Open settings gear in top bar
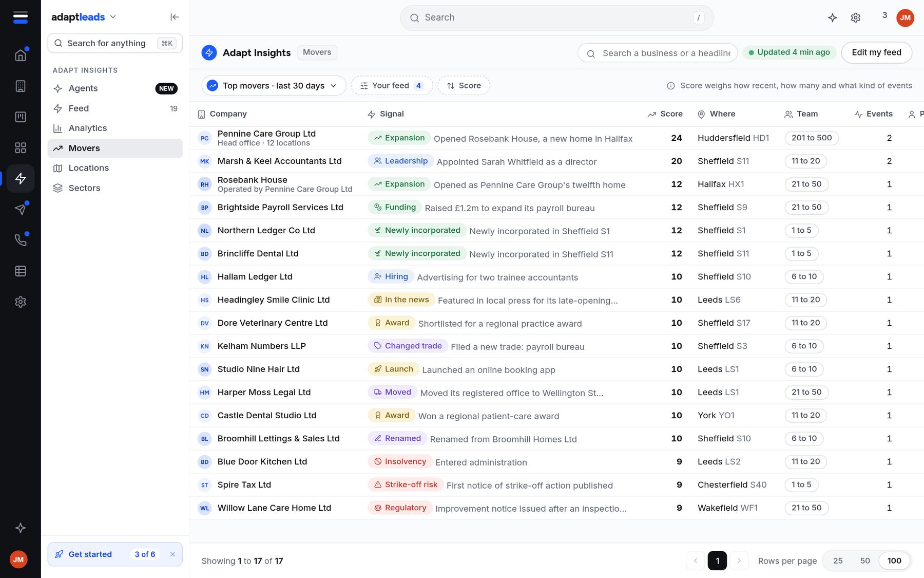924x578 pixels. pos(856,17)
